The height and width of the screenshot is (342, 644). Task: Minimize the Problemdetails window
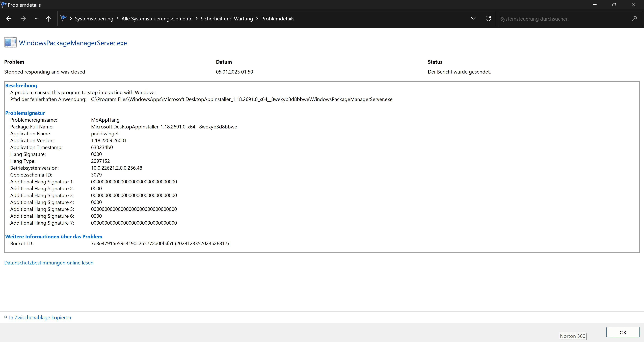click(595, 5)
